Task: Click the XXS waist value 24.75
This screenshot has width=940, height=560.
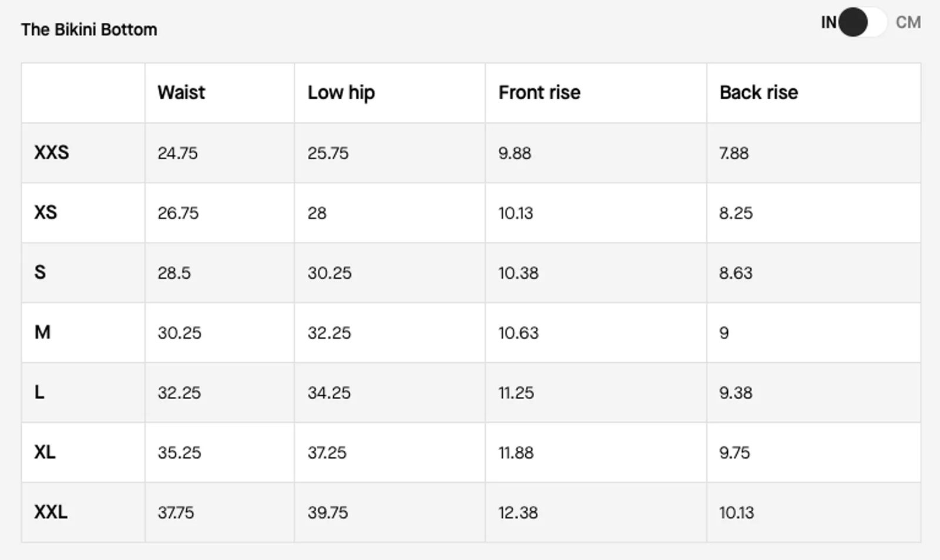Action: coord(177,153)
